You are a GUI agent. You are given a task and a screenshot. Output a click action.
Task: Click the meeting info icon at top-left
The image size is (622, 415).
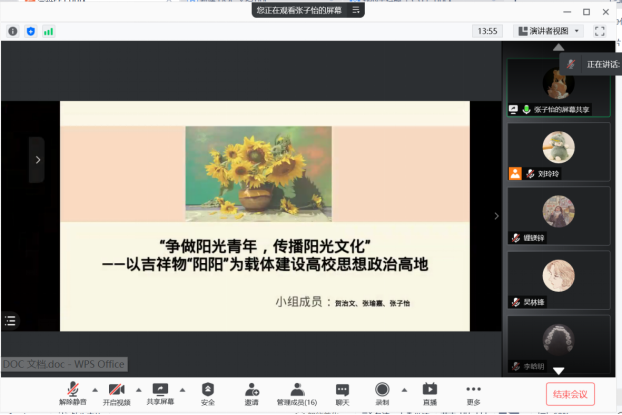[13, 31]
